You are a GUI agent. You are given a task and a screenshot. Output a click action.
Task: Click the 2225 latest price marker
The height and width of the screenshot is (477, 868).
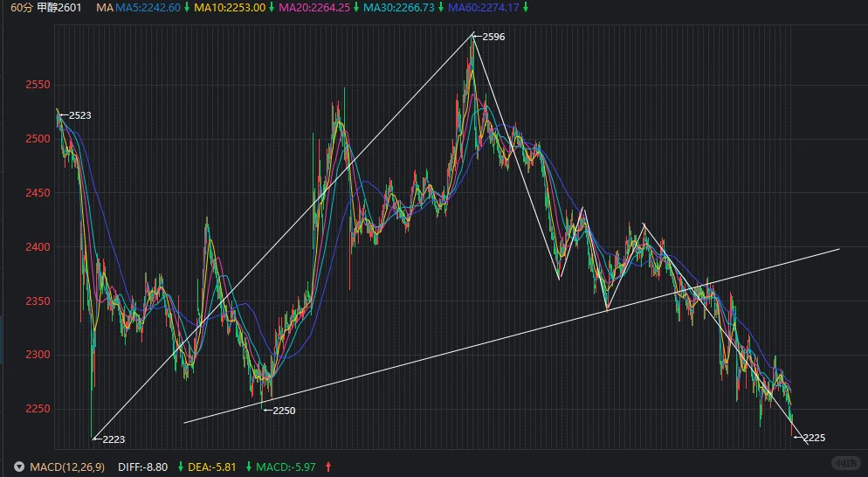click(x=809, y=438)
